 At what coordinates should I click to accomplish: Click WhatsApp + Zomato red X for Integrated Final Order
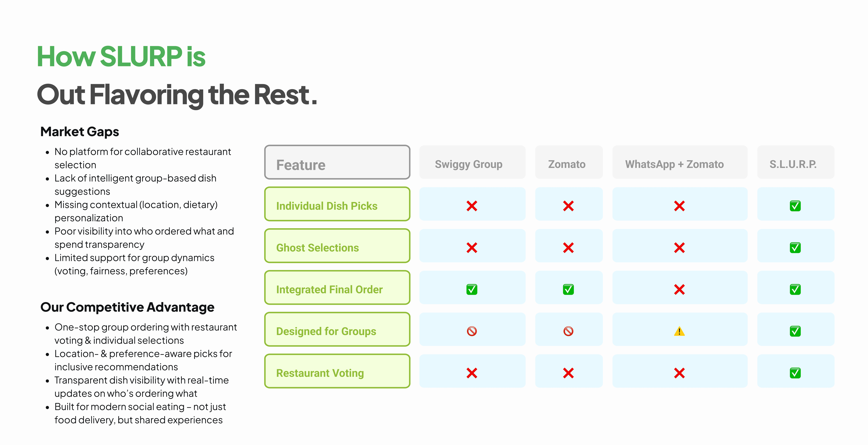pyautogui.click(x=679, y=289)
